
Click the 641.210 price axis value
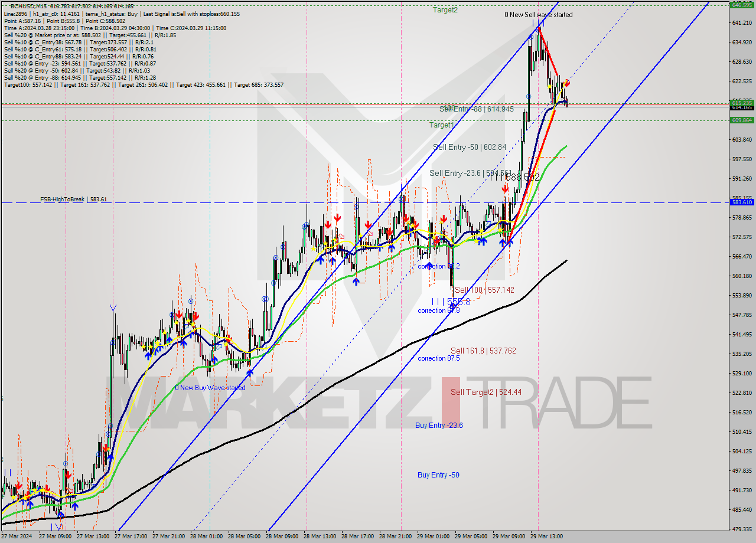[742, 22]
